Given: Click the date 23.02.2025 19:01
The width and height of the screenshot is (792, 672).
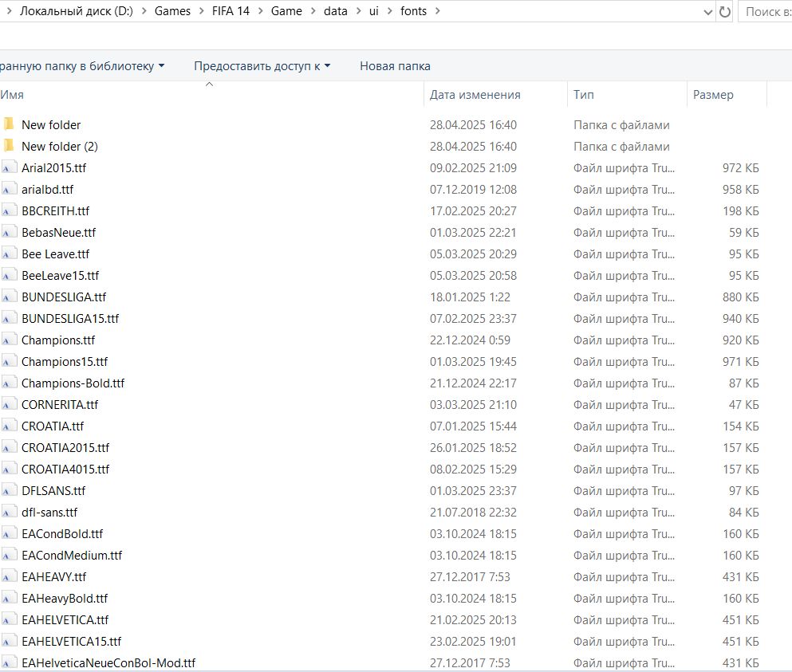Looking at the screenshot, I should click(473, 641).
